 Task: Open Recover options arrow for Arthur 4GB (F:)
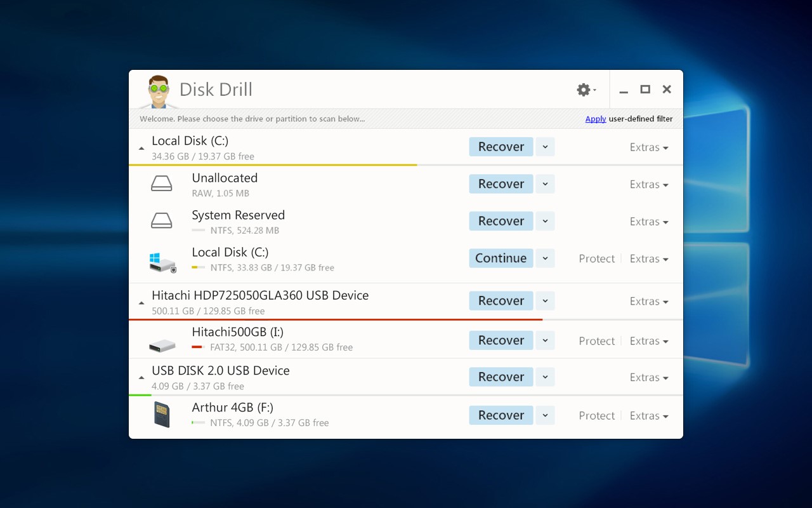pyautogui.click(x=545, y=415)
